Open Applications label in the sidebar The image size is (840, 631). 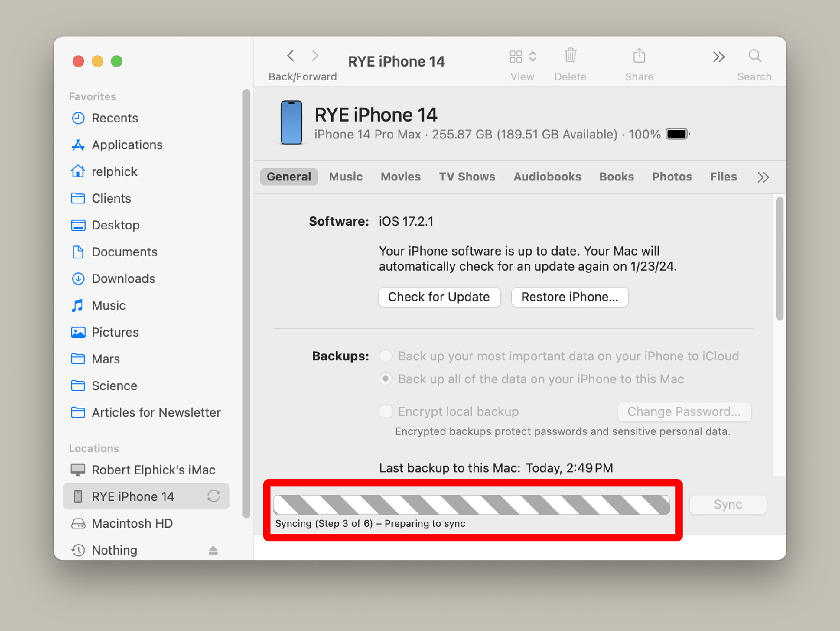click(x=127, y=145)
